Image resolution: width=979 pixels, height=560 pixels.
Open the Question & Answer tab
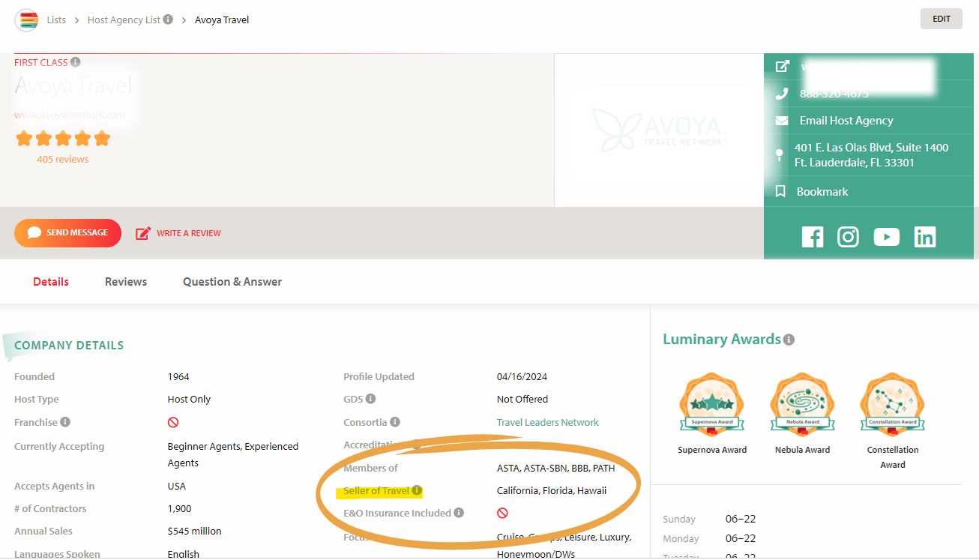point(232,282)
